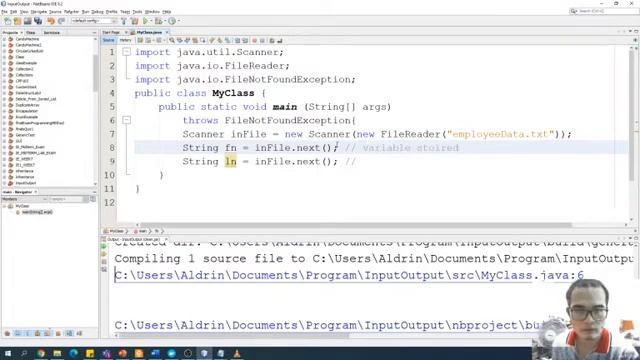Click the Open Project toolbar icon

(27, 21)
